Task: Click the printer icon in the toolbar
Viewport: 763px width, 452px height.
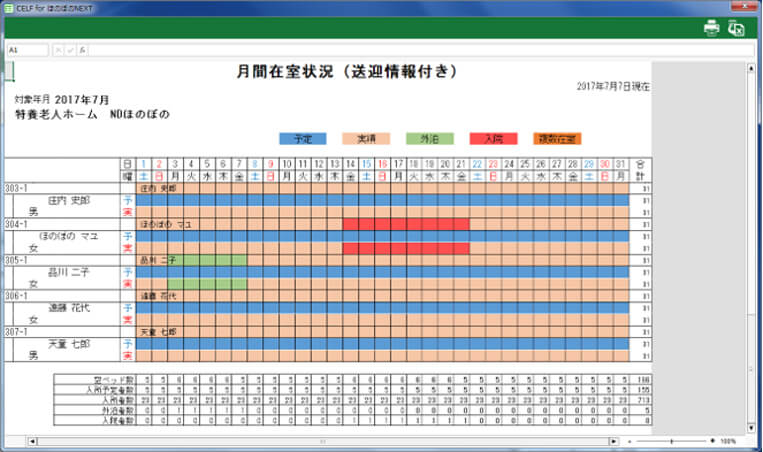Action: (x=711, y=28)
